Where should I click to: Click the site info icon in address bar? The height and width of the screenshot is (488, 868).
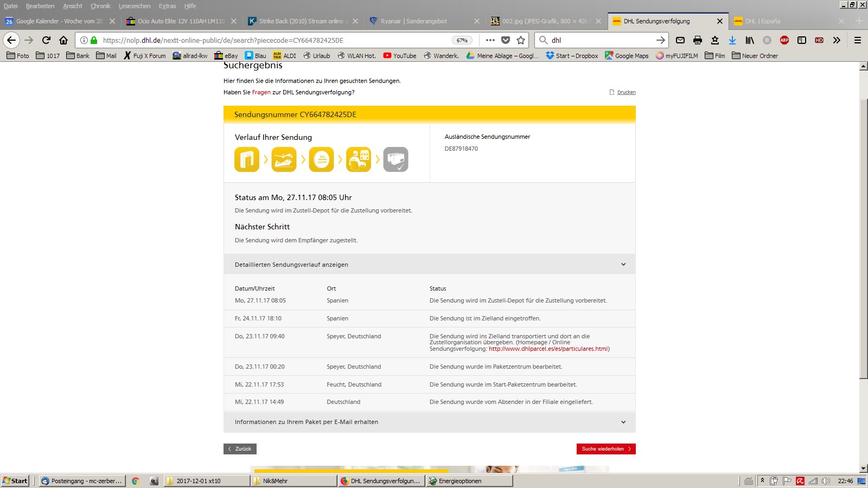84,40
